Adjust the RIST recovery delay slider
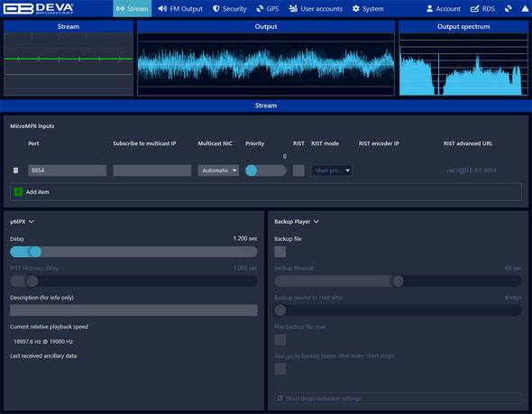The width and height of the screenshot is (532, 414). (x=133, y=281)
